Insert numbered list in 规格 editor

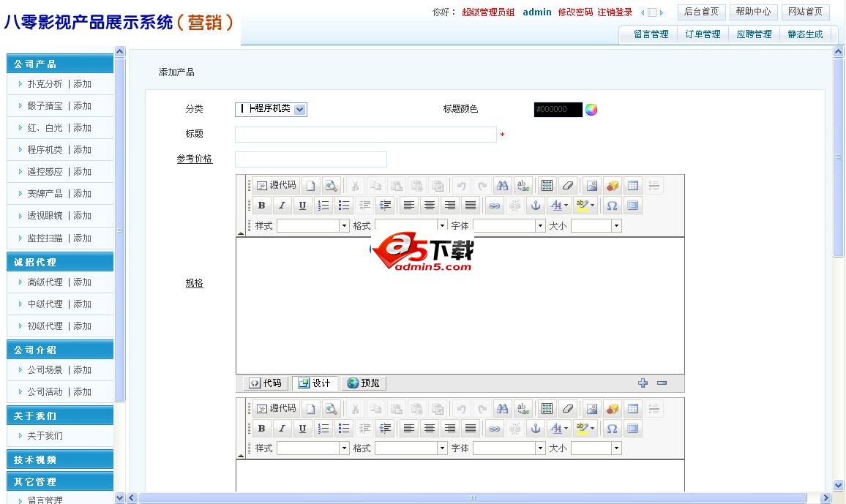pos(323,206)
